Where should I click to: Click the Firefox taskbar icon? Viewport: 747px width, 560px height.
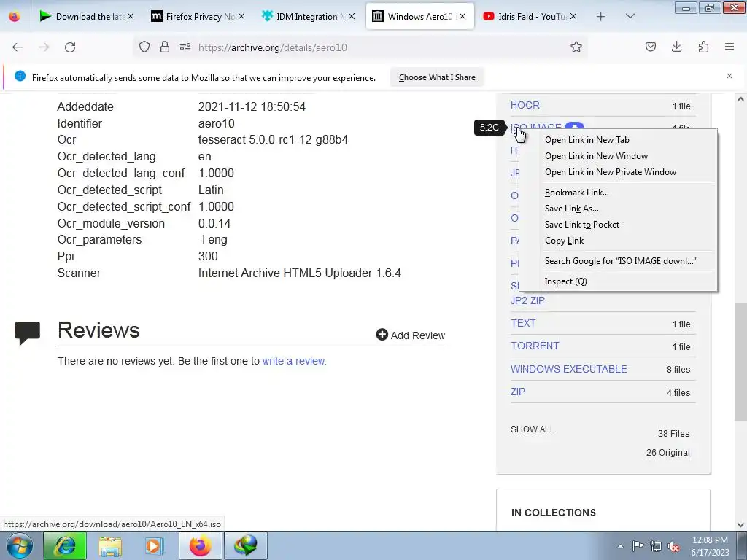click(201, 545)
